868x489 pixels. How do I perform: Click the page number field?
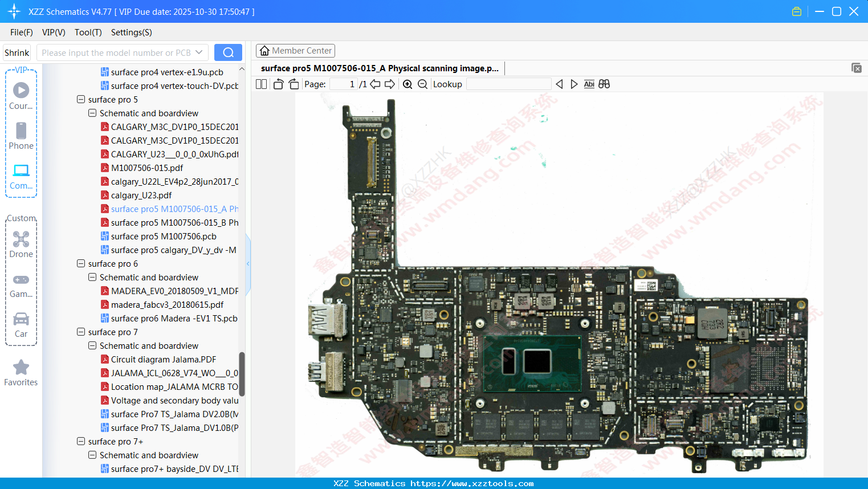(344, 84)
